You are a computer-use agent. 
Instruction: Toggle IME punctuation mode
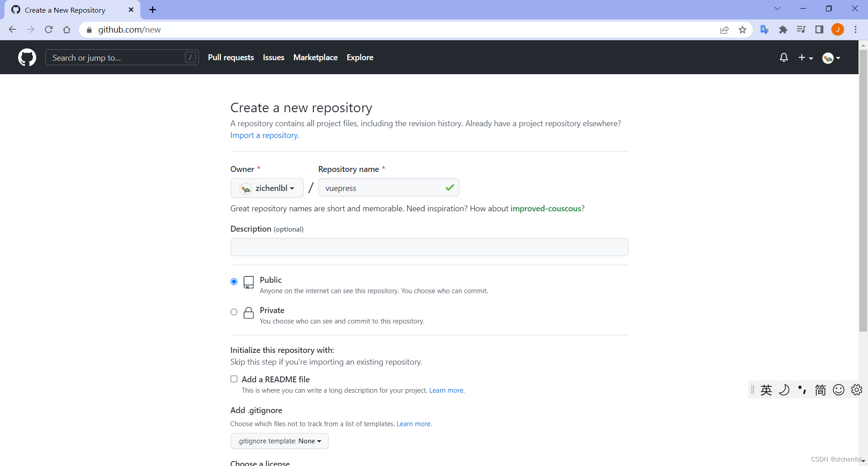802,390
